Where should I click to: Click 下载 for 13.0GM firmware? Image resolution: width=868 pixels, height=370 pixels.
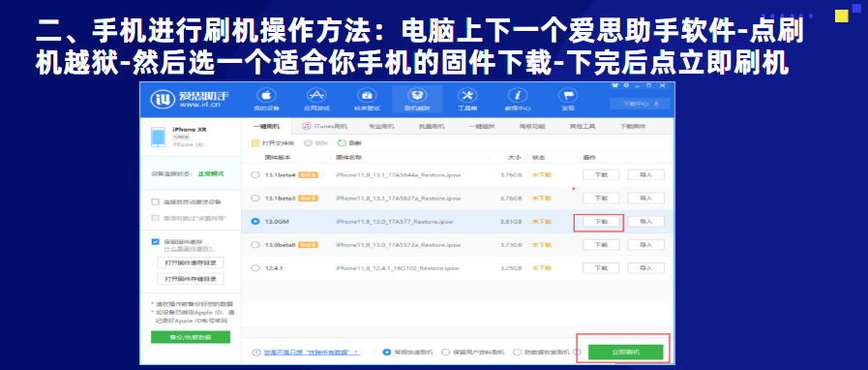coord(601,222)
